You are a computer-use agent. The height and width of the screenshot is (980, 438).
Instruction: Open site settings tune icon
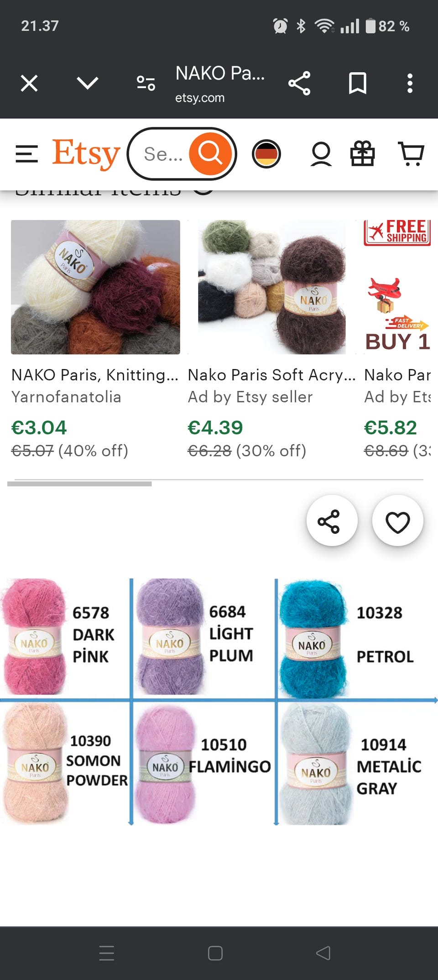(x=146, y=83)
